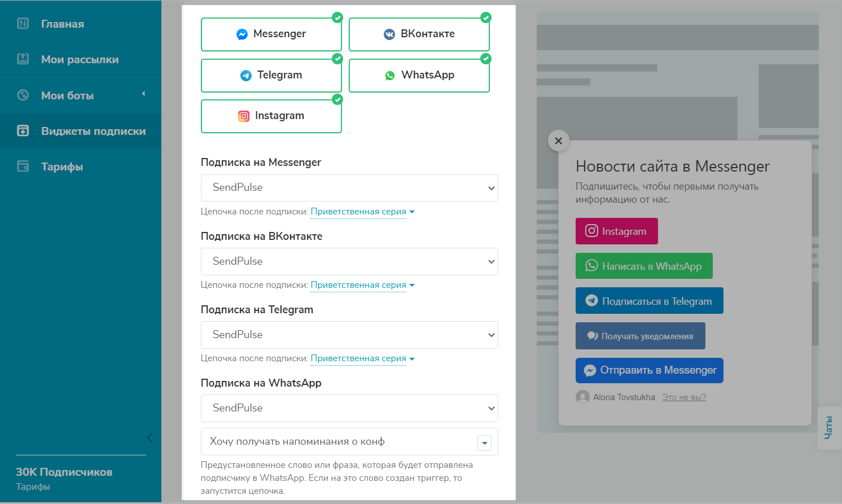Click the Telegram glyph in preview button

[x=591, y=300]
